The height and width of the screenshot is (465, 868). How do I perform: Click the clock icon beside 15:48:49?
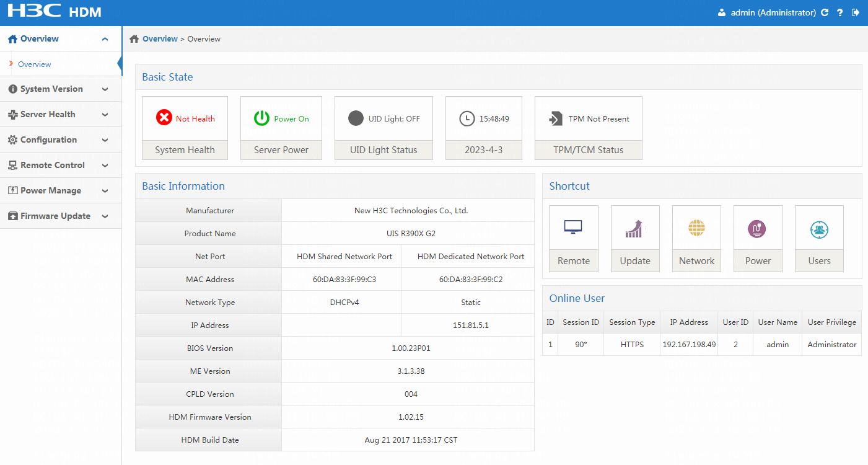[x=467, y=118]
